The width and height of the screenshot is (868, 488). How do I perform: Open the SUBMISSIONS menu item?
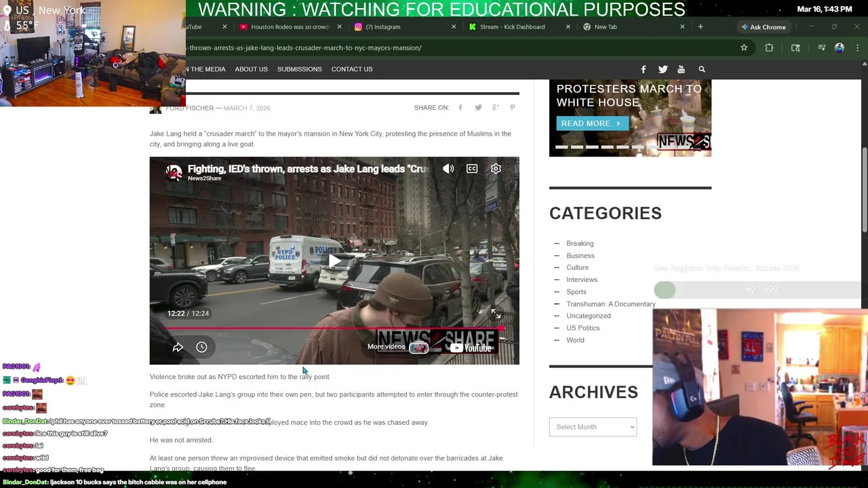[299, 69]
